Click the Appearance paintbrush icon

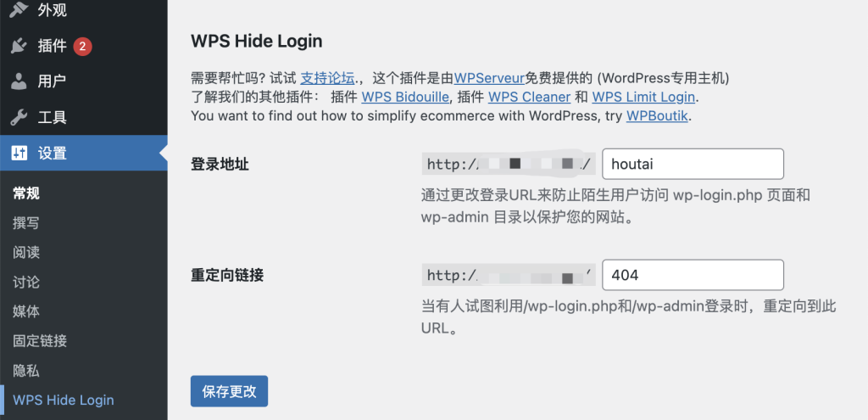19,10
